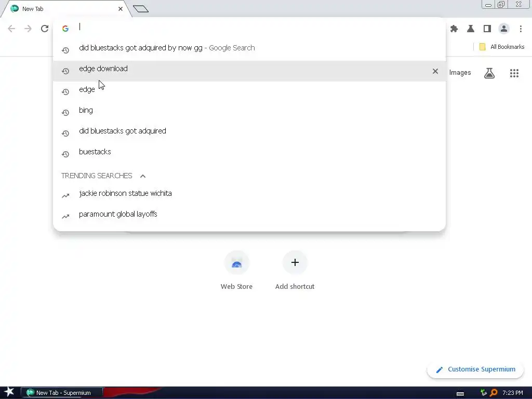
Task: Go forward with the forward arrow
Action: pos(28,29)
